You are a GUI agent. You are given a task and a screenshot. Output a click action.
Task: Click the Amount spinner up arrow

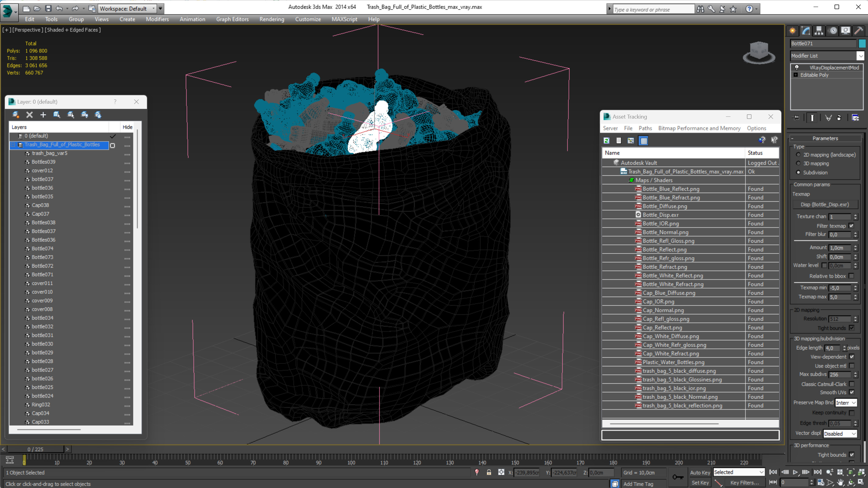pyautogui.click(x=855, y=246)
